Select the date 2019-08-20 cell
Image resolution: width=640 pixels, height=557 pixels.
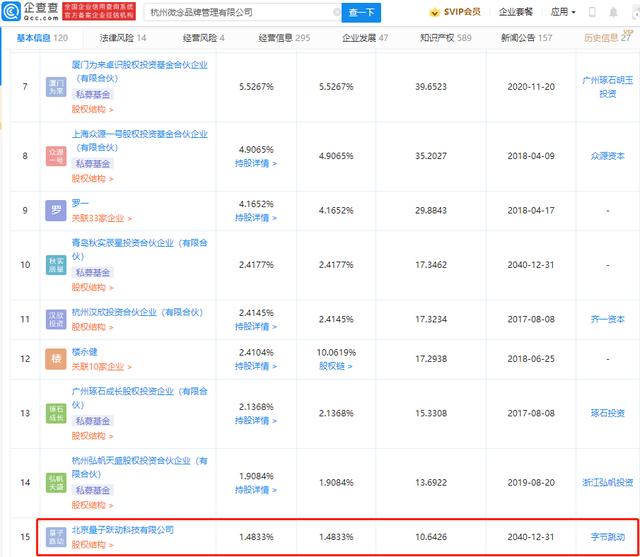531,483
